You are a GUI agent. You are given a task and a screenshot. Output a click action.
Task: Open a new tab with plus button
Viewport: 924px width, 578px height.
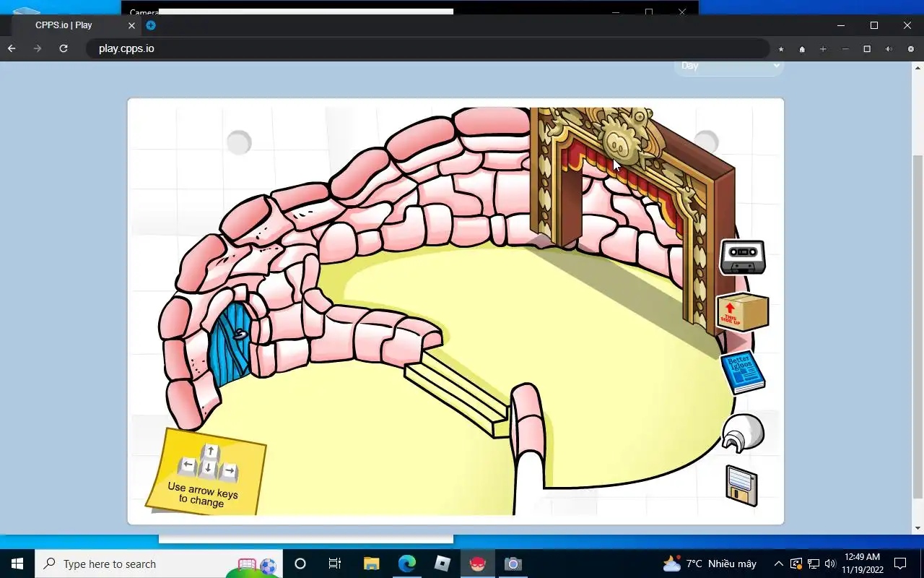point(151,25)
